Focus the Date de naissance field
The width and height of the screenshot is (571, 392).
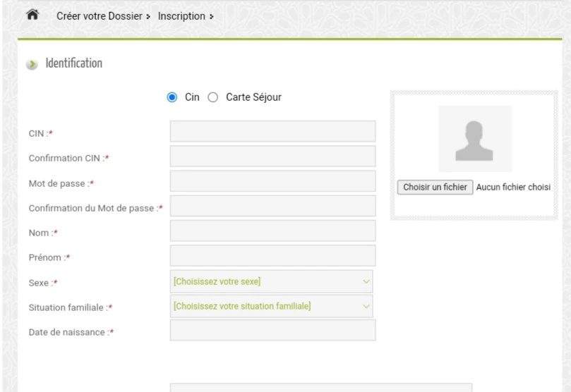[272, 331]
